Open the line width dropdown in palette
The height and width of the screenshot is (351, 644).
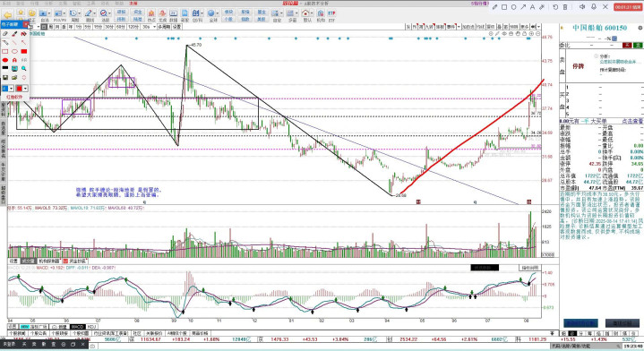(x=11, y=89)
